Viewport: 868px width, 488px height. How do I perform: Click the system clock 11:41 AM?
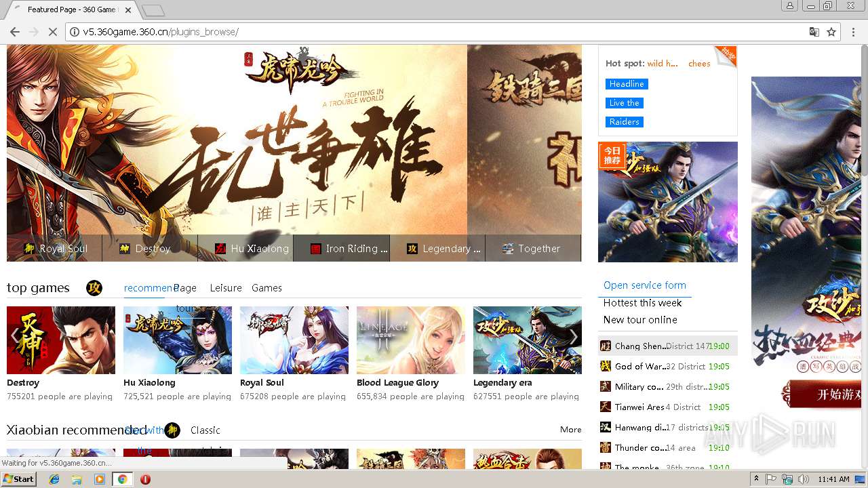(x=833, y=479)
